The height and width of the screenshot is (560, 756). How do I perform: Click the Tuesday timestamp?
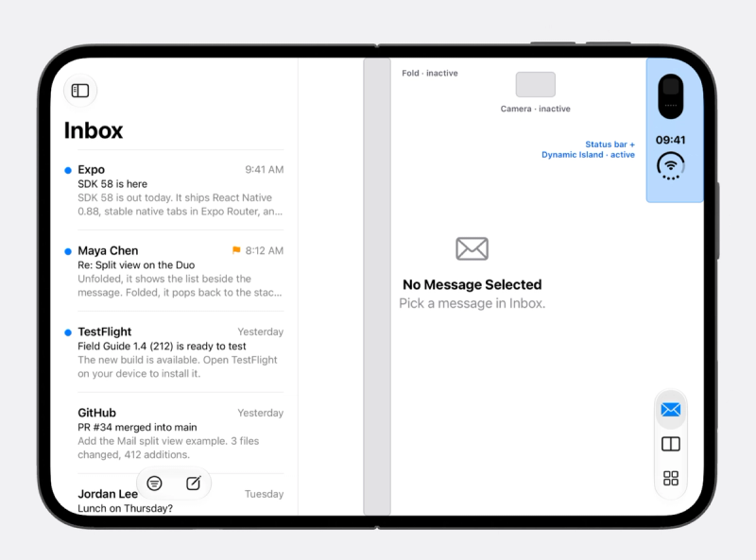pyautogui.click(x=264, y=494)
